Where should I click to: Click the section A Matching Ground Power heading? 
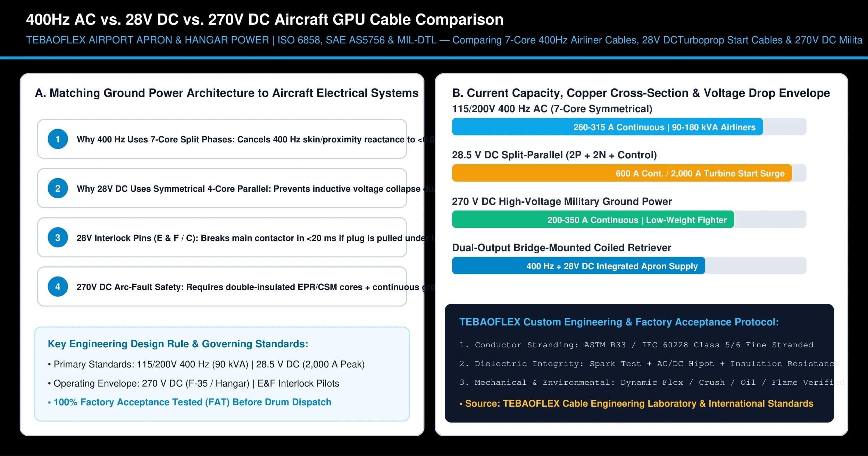pyautogui.click(x=227, y=93)
